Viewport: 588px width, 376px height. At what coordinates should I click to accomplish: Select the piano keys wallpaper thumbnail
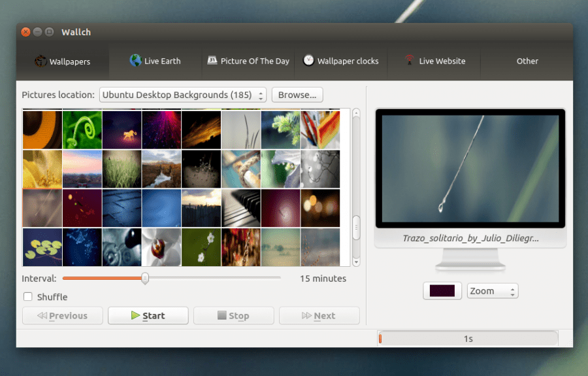pyautogui.click(x=241, y=208)
